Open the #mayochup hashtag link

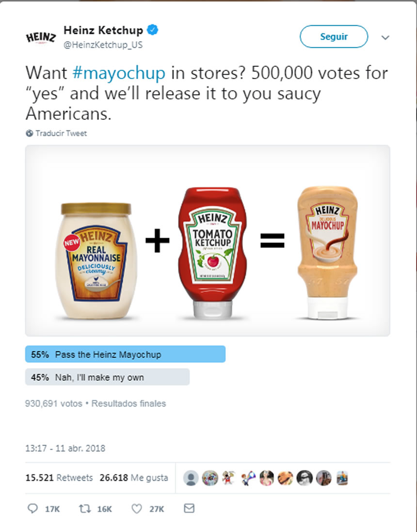(119, 73)
